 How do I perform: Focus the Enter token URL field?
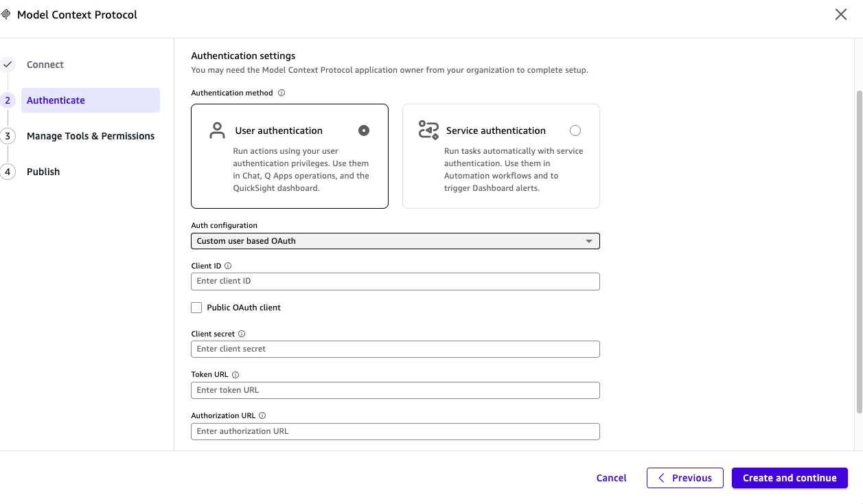click(x=395, y=390)
